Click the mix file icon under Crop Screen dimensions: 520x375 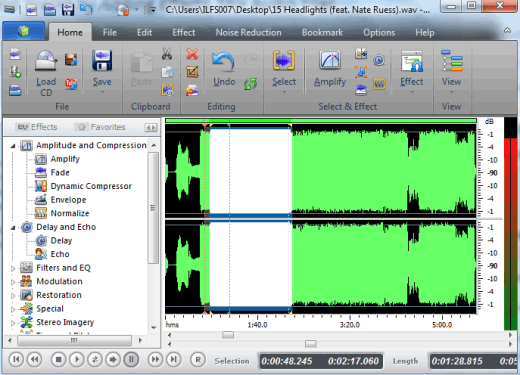(192, 90)
